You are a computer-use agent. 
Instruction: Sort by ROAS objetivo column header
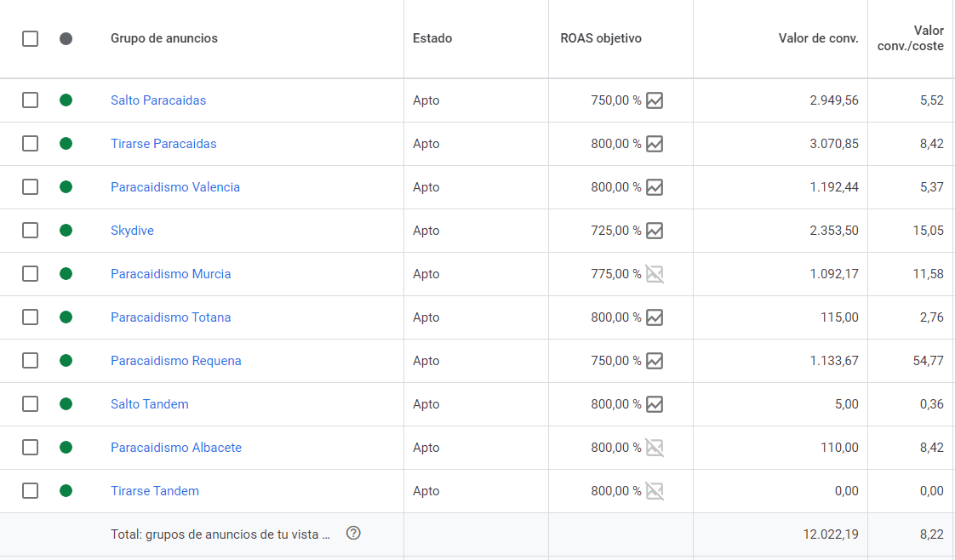coord(601,38)
